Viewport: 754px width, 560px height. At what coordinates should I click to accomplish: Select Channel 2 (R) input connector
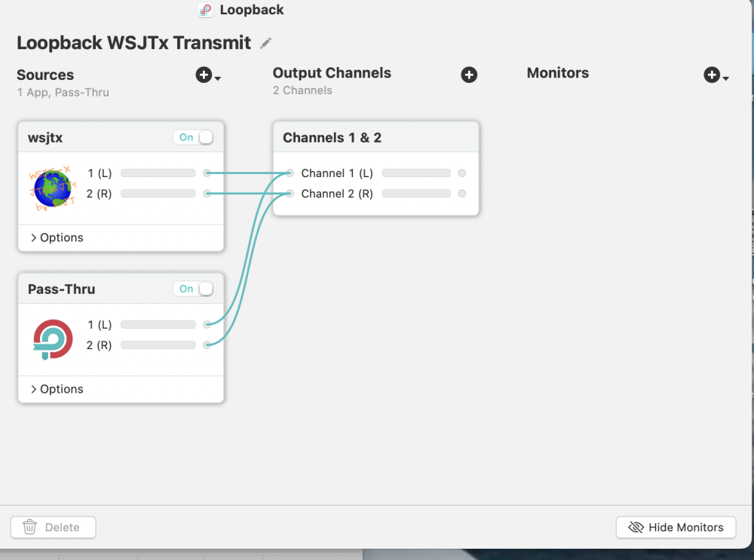pos(290,194)
